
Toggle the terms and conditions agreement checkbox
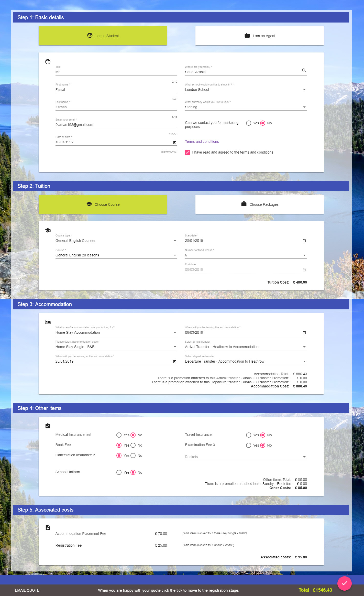pos(187,152)
